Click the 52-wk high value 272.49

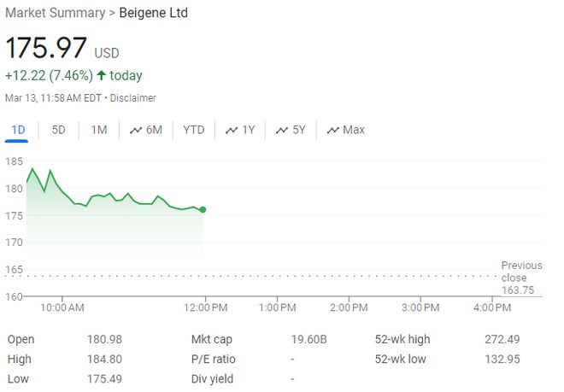click(502, 339)
